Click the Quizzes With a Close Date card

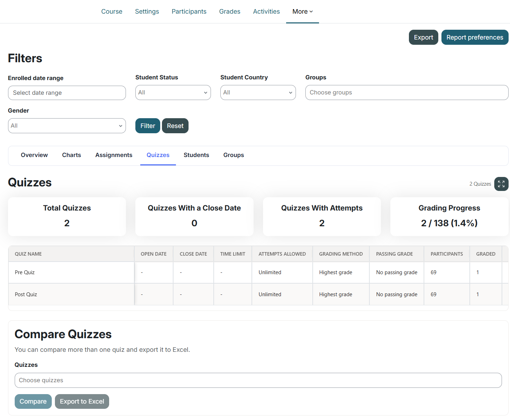[194, 216]
